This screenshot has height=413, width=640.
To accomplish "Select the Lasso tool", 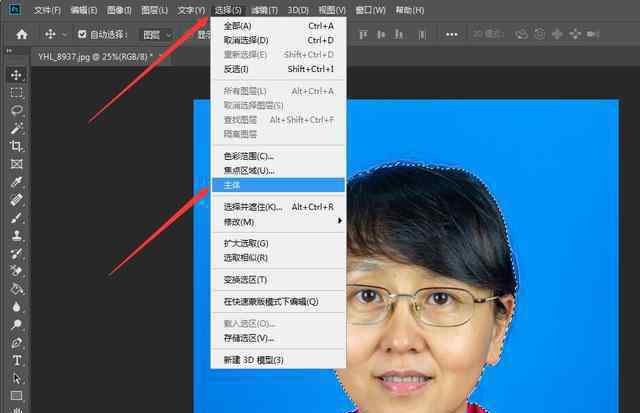I will [x=16, y=111].
